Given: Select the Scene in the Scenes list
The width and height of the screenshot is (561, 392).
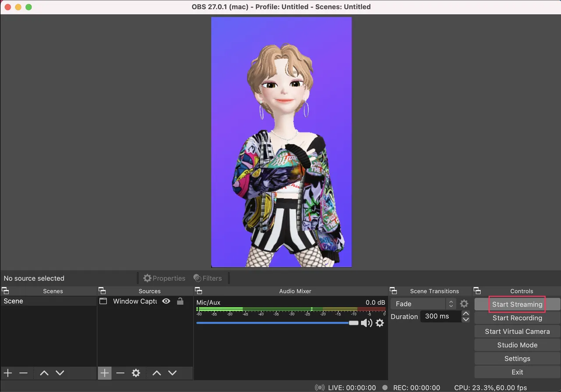Looking at the screenshot, I should (x=26, y=301).
